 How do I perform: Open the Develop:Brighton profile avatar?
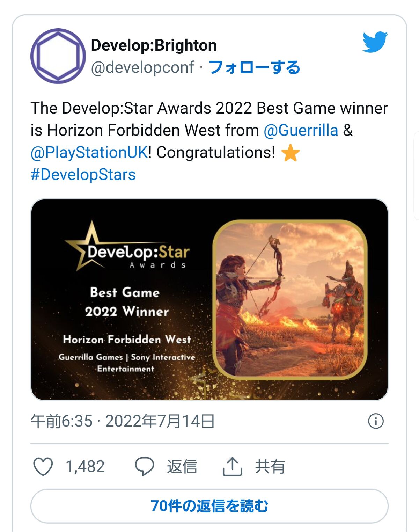[x=58, y=56]
